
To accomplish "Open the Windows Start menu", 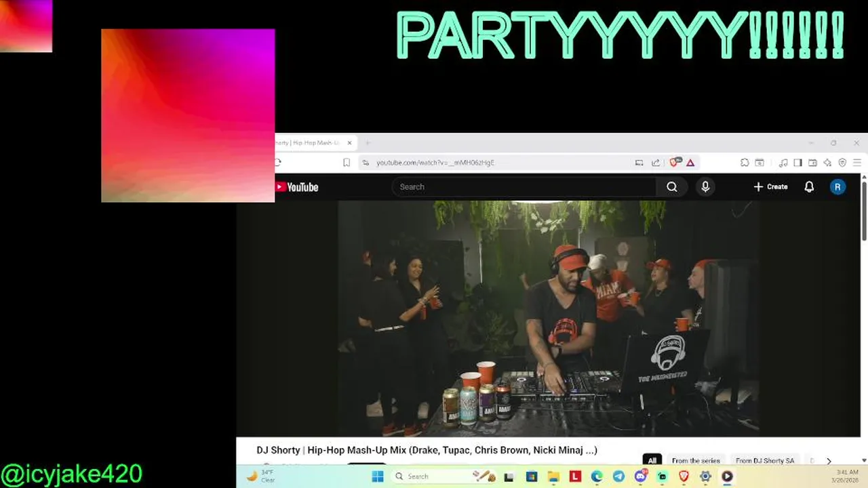I will 378,476.
